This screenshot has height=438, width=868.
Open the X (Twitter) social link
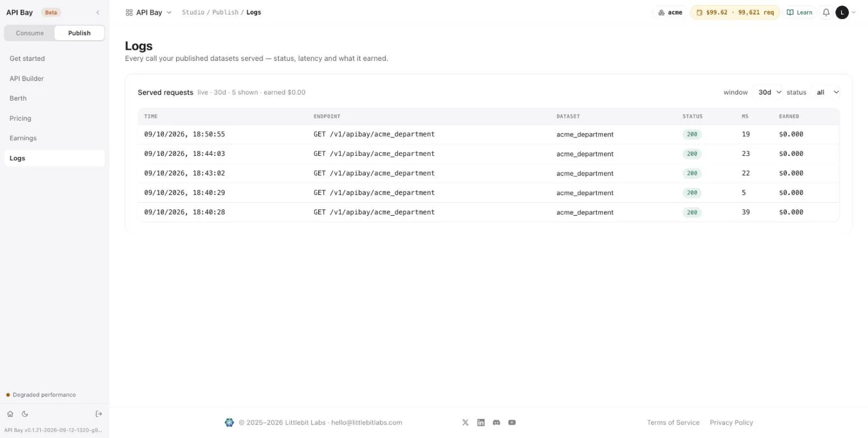465,422
